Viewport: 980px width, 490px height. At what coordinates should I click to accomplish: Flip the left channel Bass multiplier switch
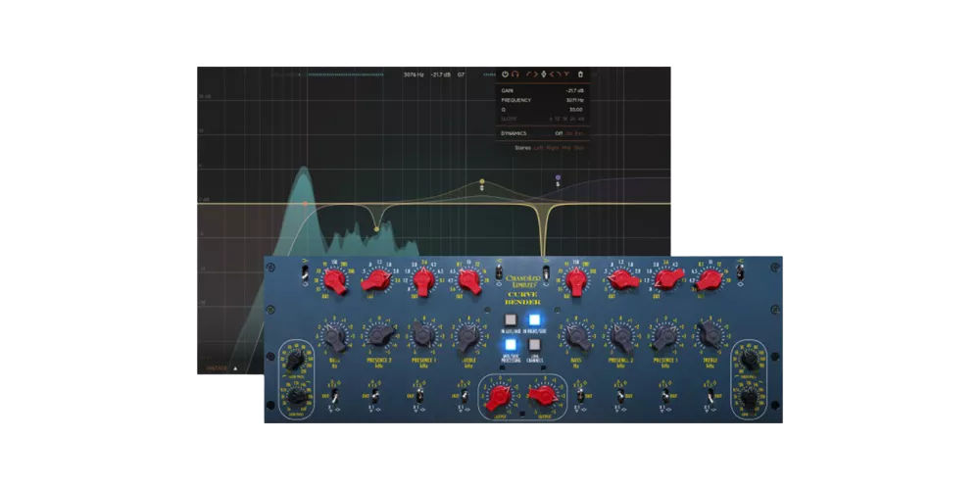pyautogui.click(x=335, y=395)
